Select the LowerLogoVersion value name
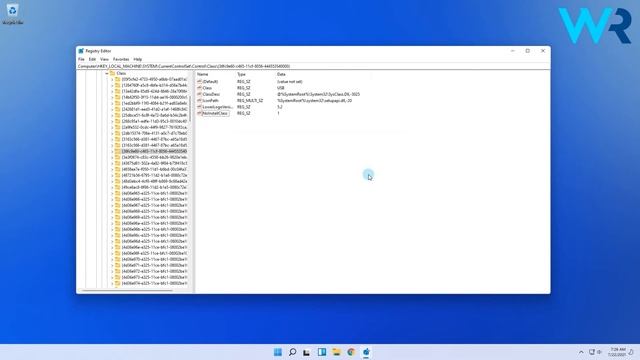The width and height of the screenshot is (640, 360). click(x=218, y=107)
